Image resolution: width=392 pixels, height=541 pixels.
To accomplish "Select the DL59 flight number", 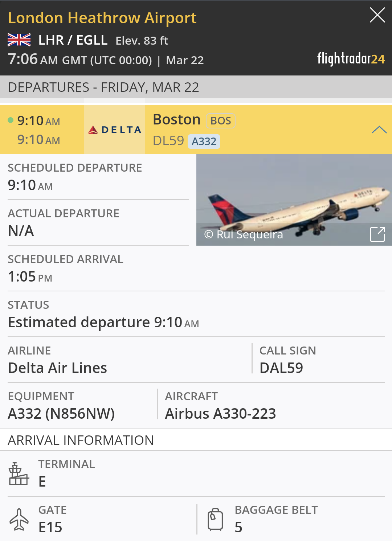I will point(168,140).
